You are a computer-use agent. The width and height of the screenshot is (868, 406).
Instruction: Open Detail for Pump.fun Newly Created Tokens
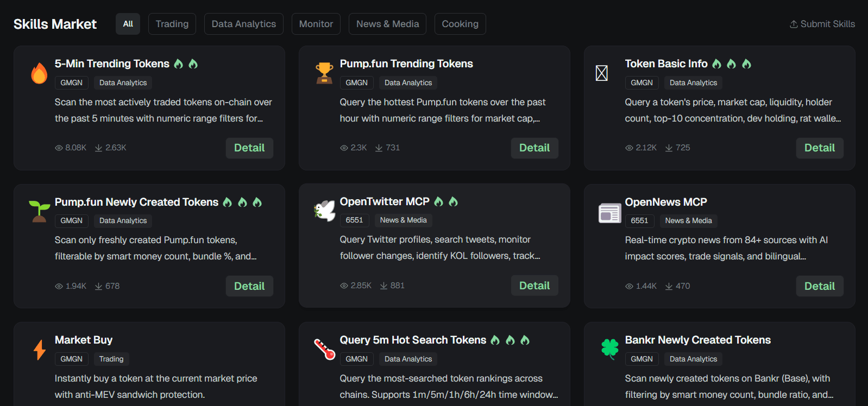tap(249, 286)
